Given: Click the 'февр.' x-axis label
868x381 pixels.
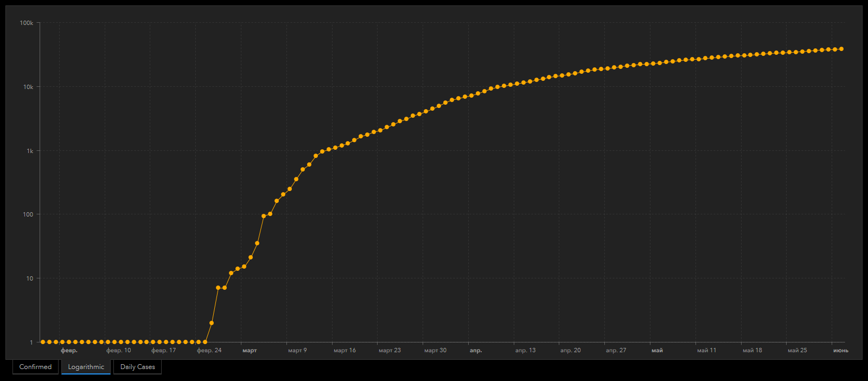Looking at the screenshot, I should 69,351.
